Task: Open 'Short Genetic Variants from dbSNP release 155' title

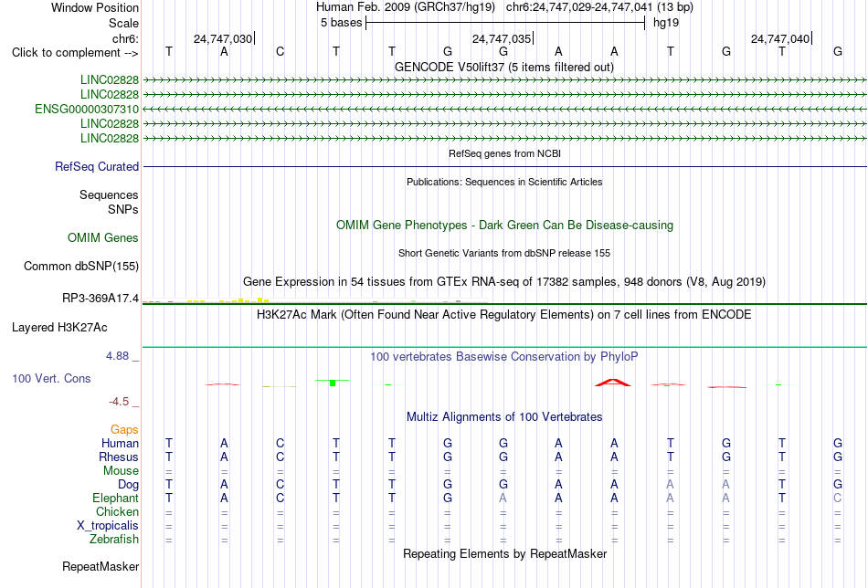Action: pos(504,253)
